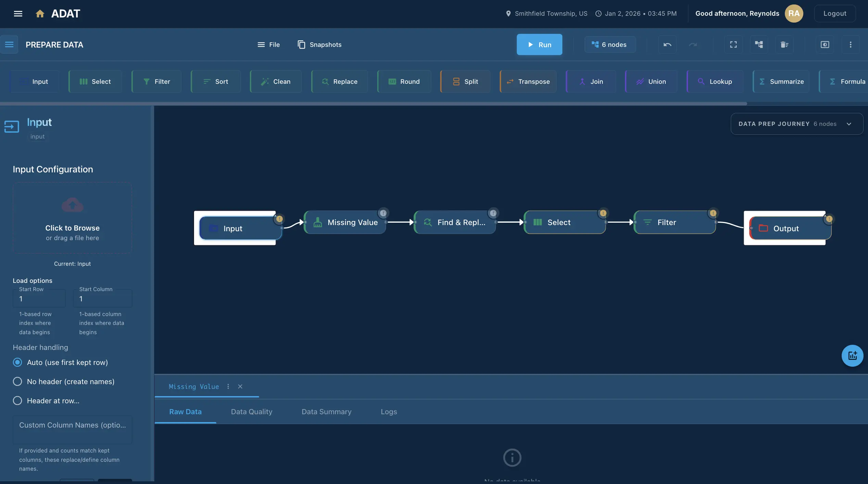Image resolution: width=868 pixels, height=484 pixels.
Task: Expand the DATA PREP JOURNEY panel
Action: click(x=849, y=124)
